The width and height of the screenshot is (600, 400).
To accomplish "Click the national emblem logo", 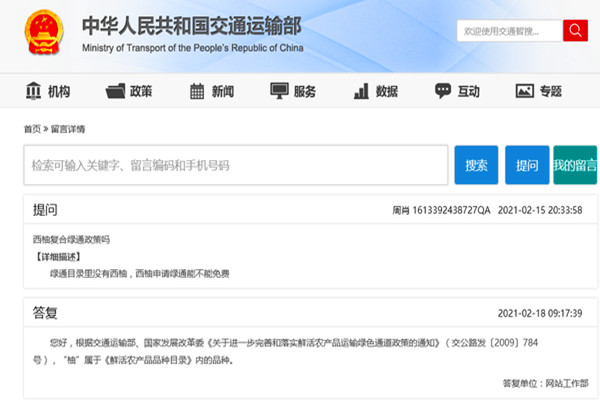I will 42,32.
